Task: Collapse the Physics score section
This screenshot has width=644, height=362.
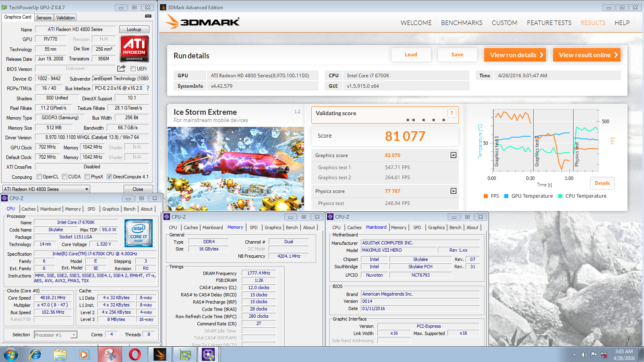Action: [453, 191]
